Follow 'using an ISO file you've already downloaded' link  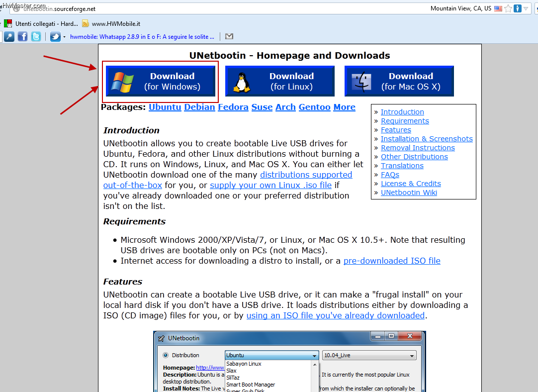pos(336,315)
